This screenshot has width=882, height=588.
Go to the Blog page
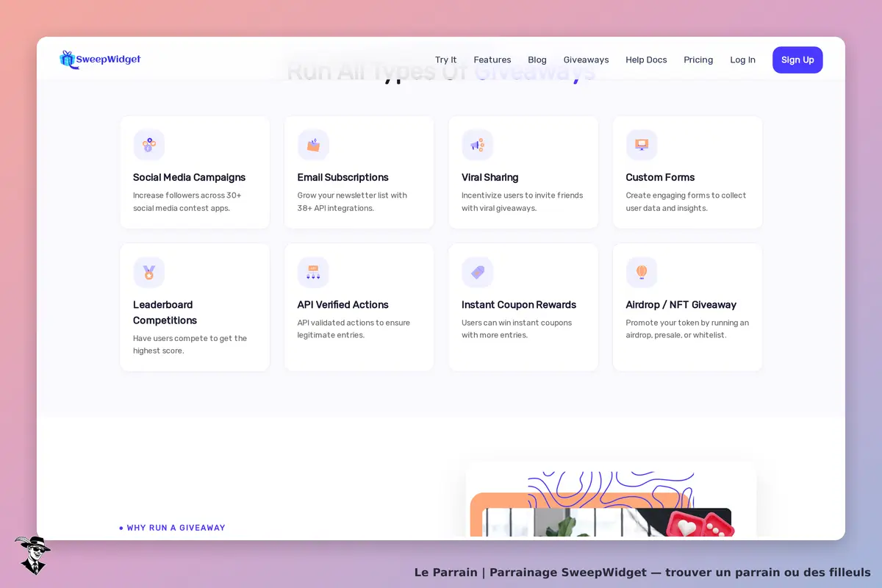tap(537, 60)
